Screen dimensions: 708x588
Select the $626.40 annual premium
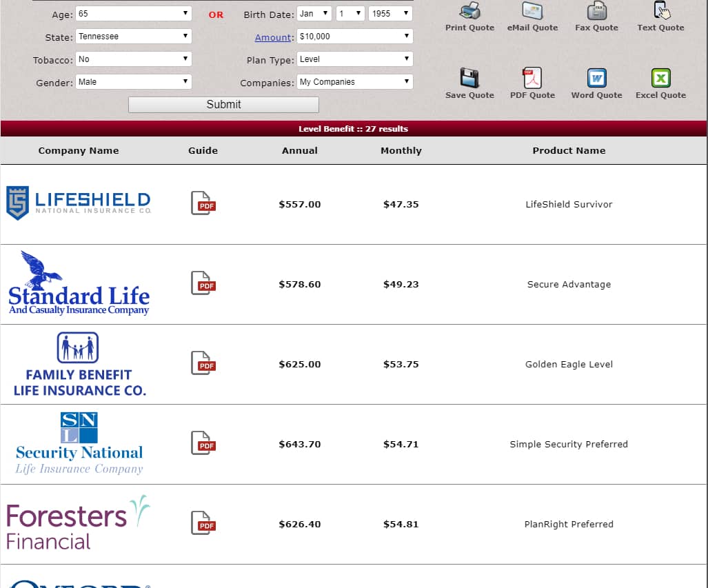300,524
